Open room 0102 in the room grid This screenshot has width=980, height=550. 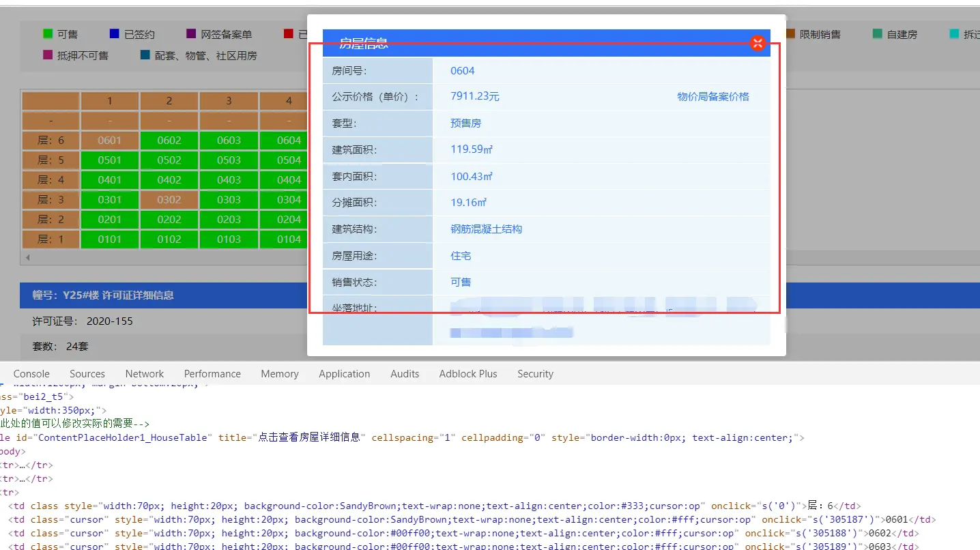coord(169,240)
